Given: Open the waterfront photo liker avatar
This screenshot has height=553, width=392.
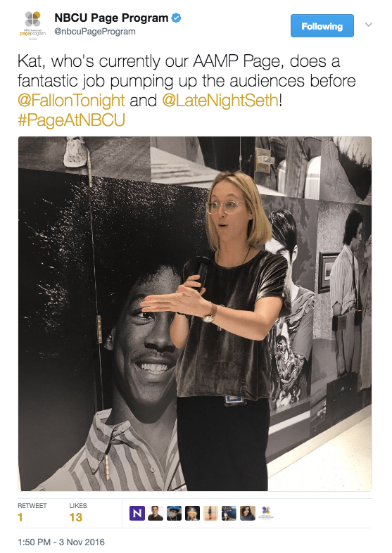Looking at the screenshot, I should click(x=229, y=513).
